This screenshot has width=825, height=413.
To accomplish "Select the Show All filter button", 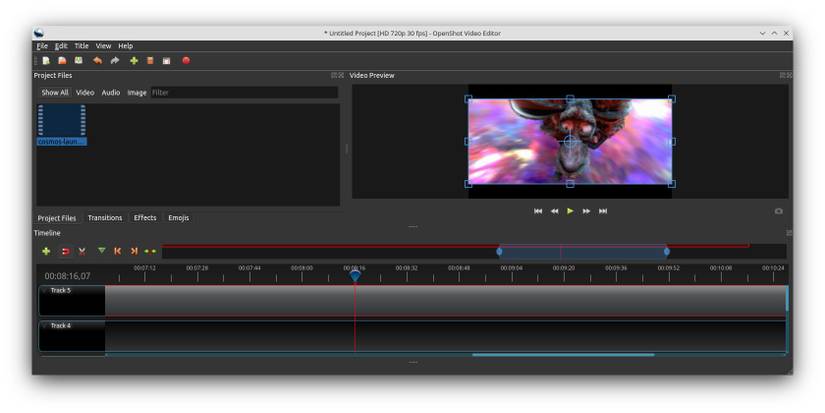I will (x=55, y=93).
